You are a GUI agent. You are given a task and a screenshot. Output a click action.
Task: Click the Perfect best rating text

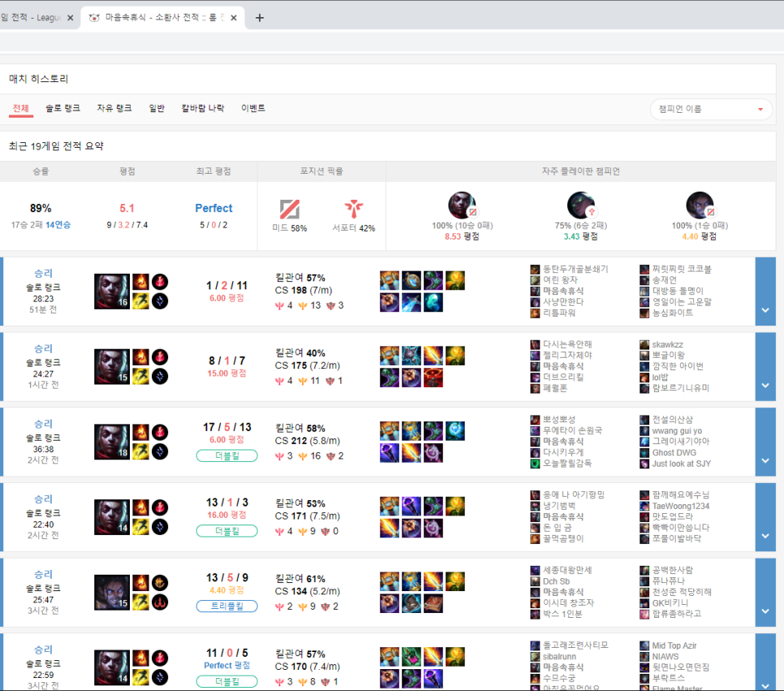point(213,208)
